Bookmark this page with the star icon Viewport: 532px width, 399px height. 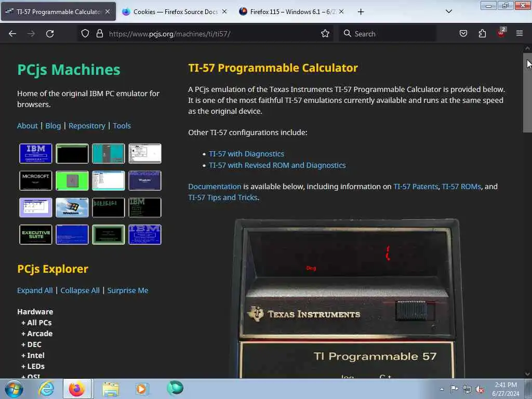[x=325, y=34]
